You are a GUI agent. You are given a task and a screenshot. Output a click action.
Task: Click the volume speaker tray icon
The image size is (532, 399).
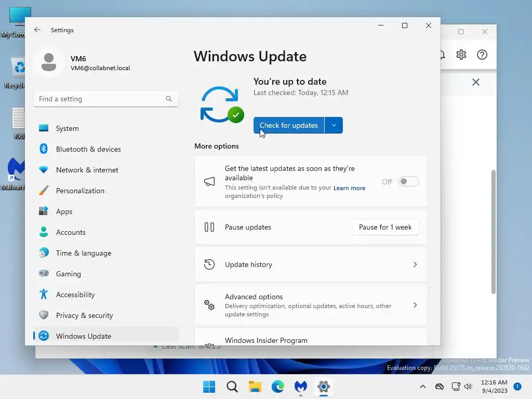pos(468,387)
